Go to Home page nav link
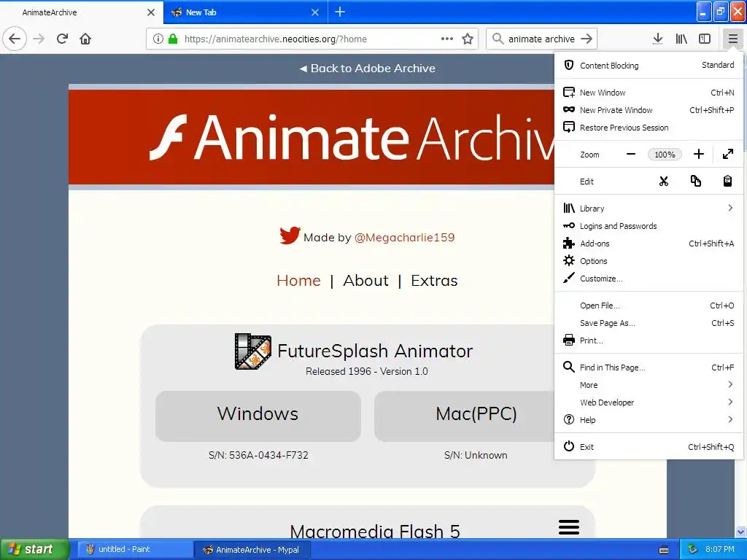The width and height of the screenshot is (747, 560). tap(298, 281)
